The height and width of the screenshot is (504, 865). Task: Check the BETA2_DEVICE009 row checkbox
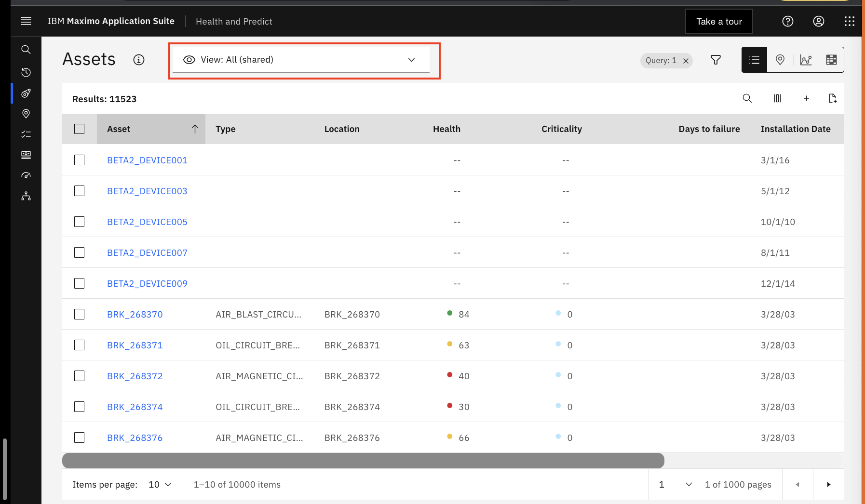click(x=80, y=283)
